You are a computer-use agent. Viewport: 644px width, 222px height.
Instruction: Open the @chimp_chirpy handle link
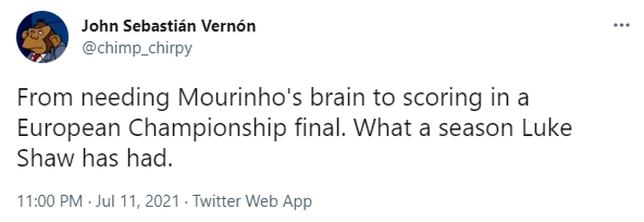click(x=137, y=48)
